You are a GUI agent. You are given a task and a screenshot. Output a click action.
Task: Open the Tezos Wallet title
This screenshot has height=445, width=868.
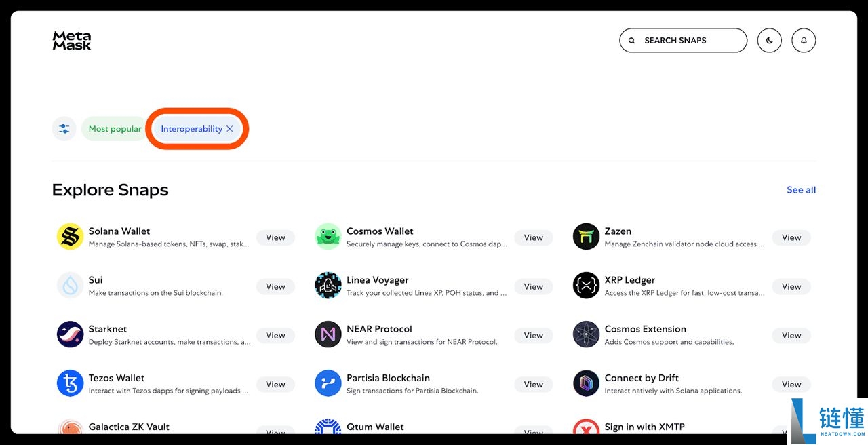pos(117,378)
